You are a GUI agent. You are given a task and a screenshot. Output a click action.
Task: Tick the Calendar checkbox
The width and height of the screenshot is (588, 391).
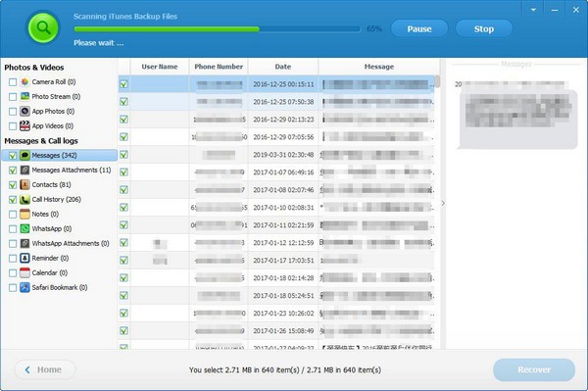13,272
